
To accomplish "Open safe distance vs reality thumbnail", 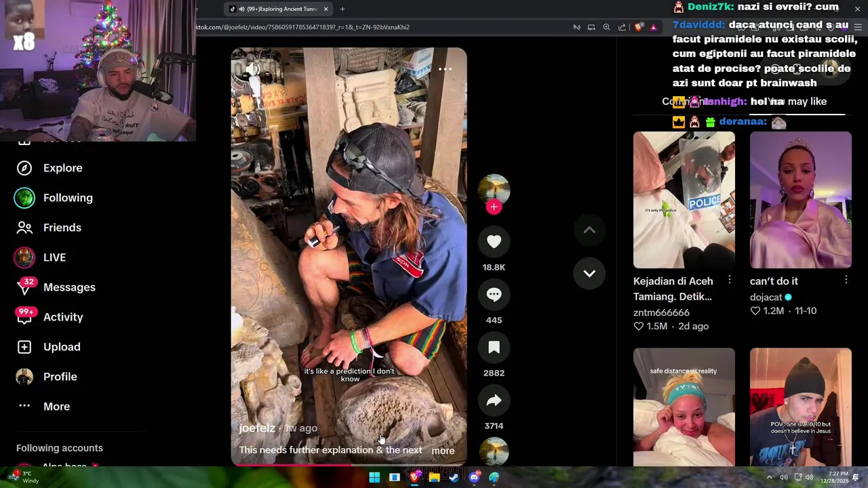I will click(684, 407).
